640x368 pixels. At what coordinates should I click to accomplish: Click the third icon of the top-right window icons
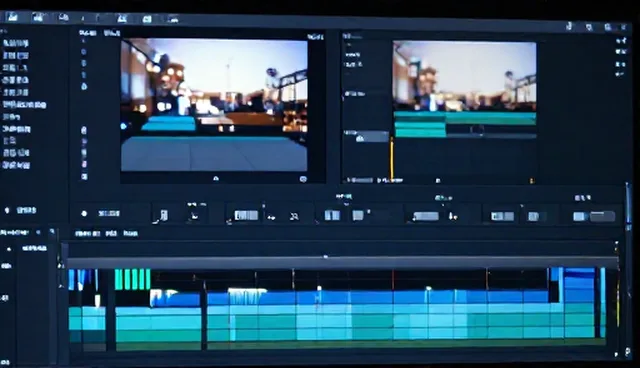(608, 27)
